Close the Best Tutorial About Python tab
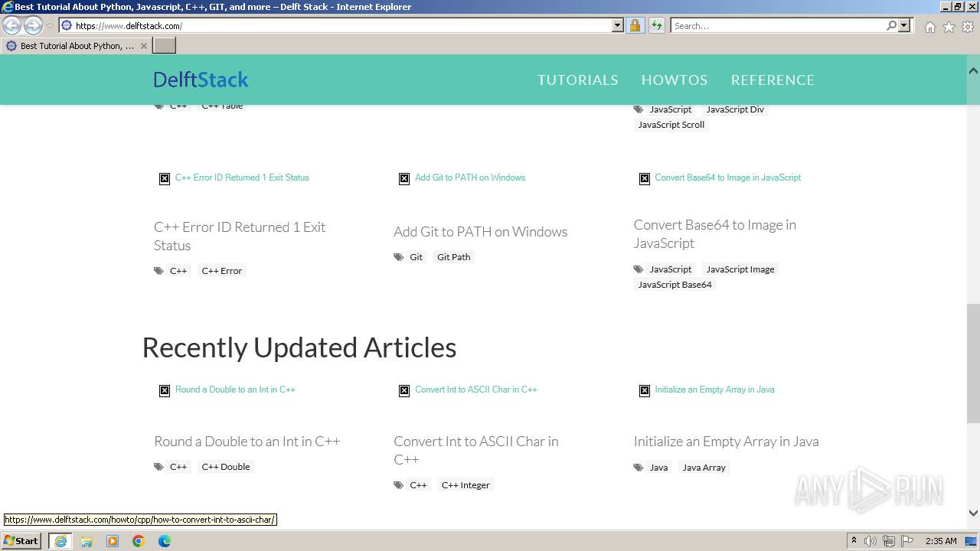Viewport: 980px width, 551px height. (x=143, y=46)
